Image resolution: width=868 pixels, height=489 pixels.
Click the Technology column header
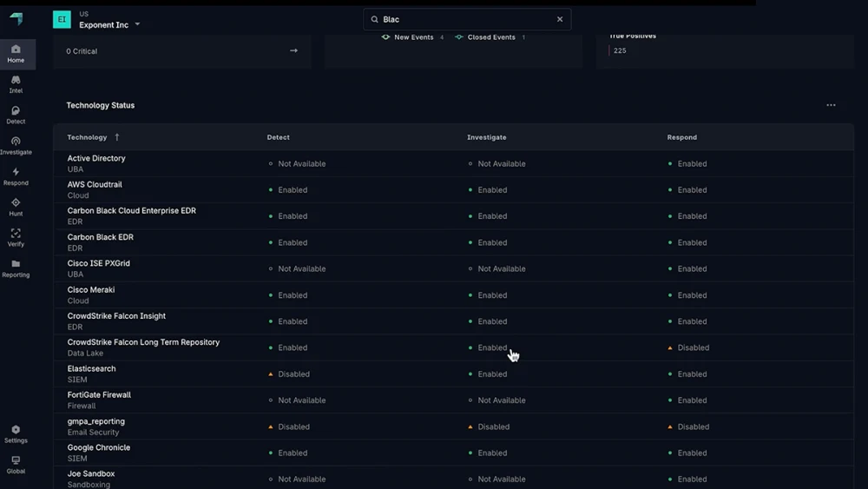(87, 137)
